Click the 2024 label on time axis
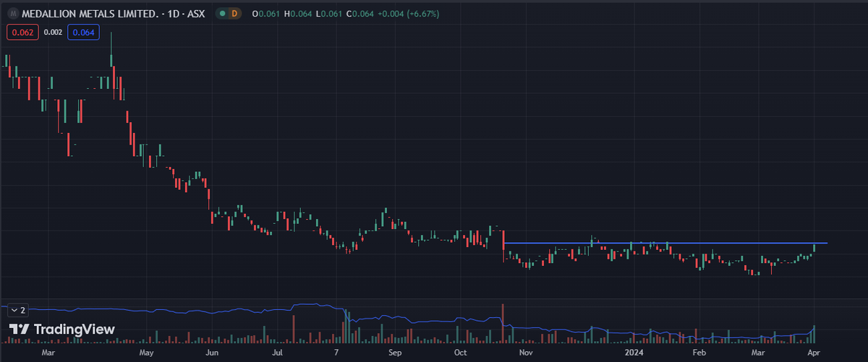The image size is (868, 362). pyautogui.click(x=634, y=353)
